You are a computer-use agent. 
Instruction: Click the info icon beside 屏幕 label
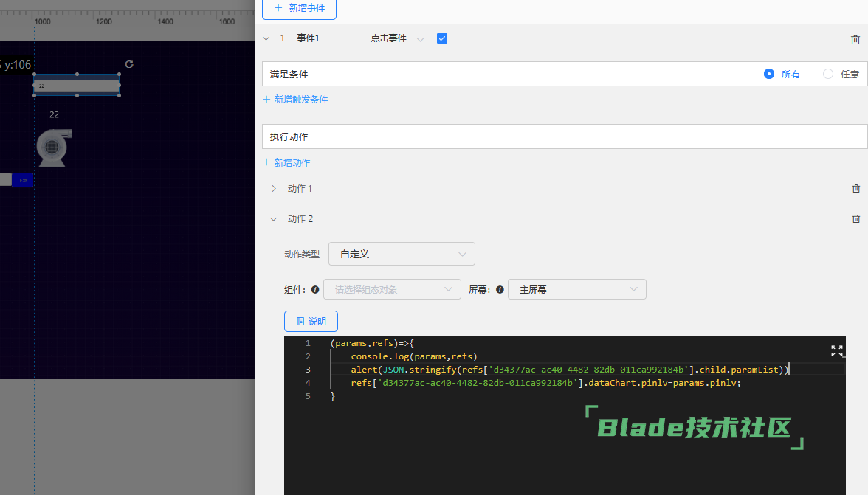tap(500, 290)
